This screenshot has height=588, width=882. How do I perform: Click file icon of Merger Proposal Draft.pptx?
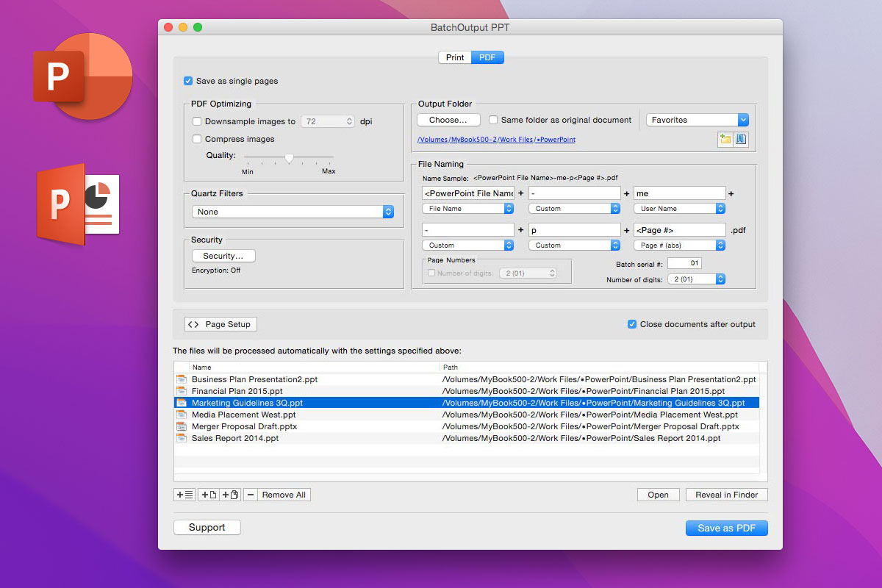[182, 426]
